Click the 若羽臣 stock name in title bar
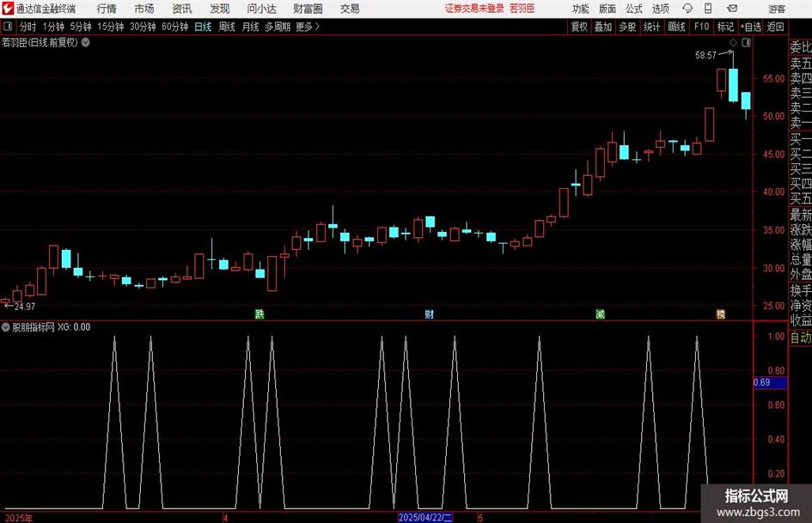This screenshot has width=812, height=523. point(522,9)
